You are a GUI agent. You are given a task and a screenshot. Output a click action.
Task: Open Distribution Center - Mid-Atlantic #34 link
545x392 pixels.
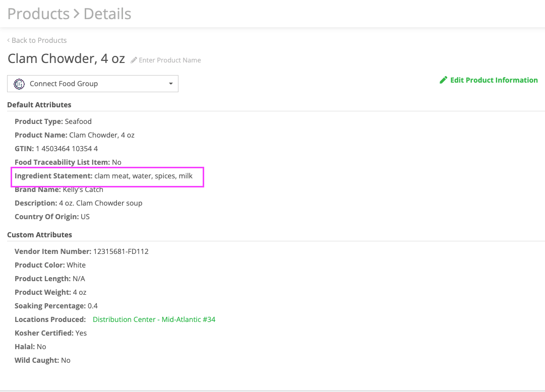(154, 319)
